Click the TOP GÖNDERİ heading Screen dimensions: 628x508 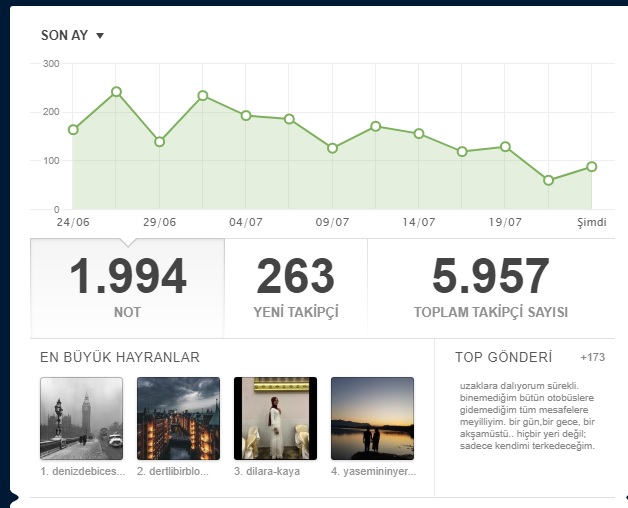[503, 357]
